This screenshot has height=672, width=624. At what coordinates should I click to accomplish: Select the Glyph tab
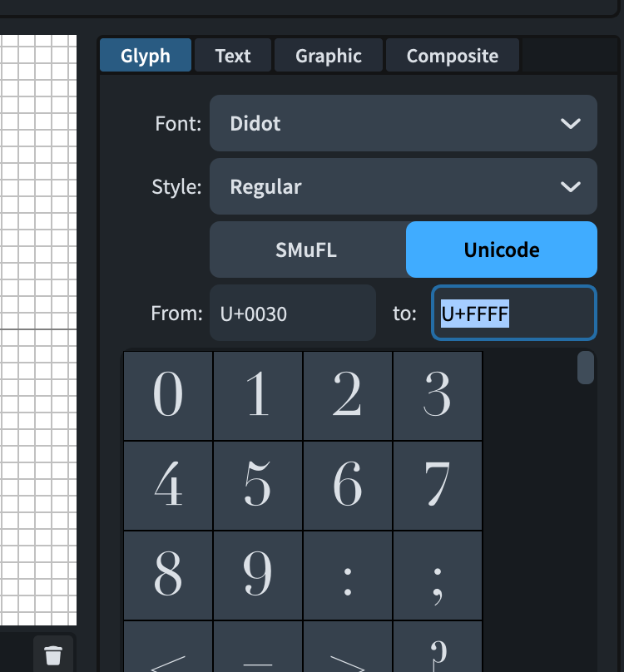pos(146,56)
